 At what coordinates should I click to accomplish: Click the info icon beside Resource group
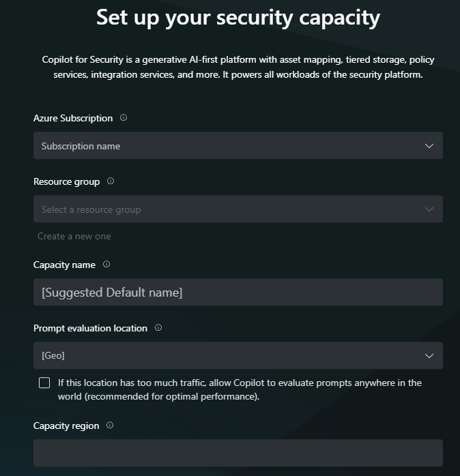pos(111,181)
